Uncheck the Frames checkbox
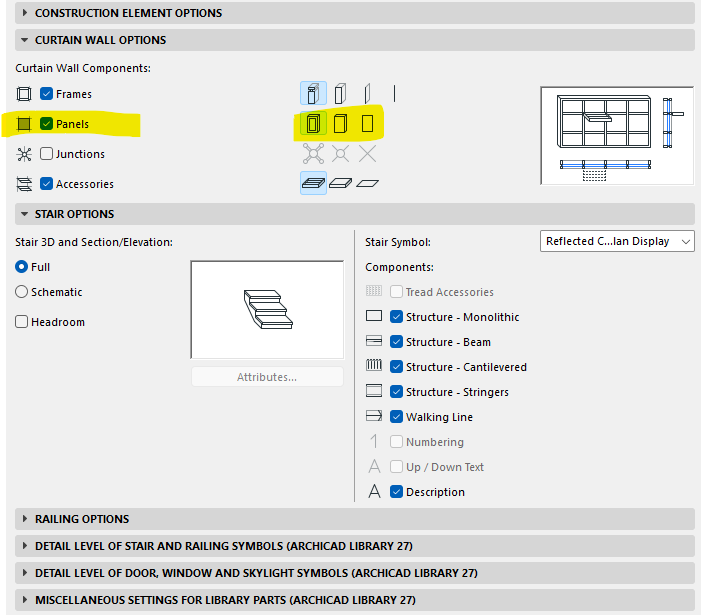Viewport: 701px width, 615px height. 46,94
